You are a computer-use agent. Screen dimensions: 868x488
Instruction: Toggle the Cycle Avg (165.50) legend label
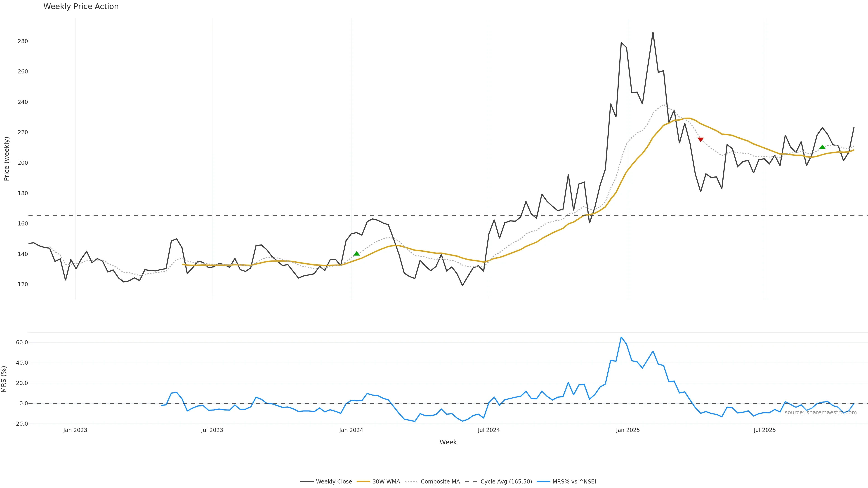coord(506,482)
